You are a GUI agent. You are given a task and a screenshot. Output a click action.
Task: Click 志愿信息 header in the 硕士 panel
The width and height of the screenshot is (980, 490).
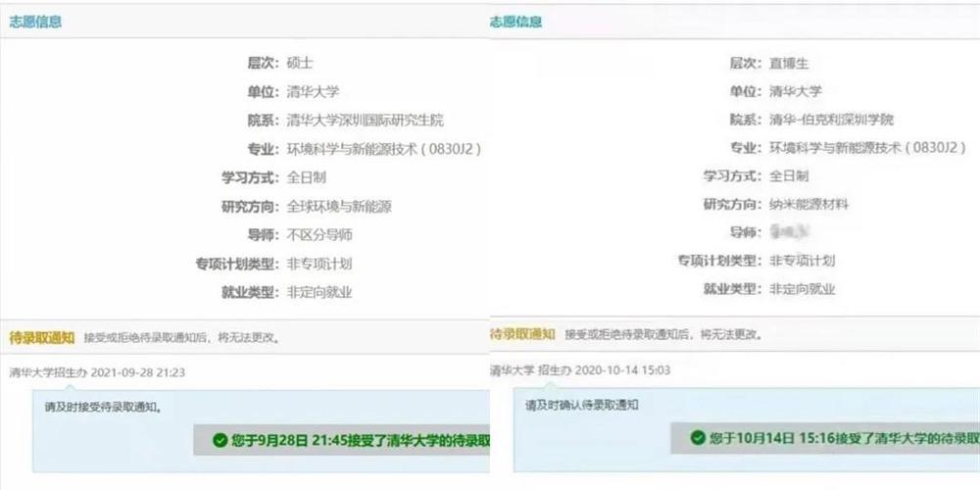[x=35, y=22]
